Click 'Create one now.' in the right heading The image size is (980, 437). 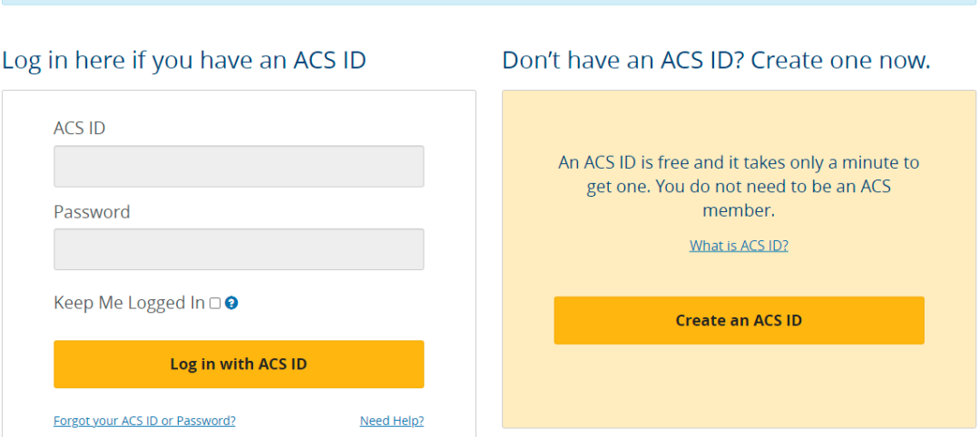point(841,62)
